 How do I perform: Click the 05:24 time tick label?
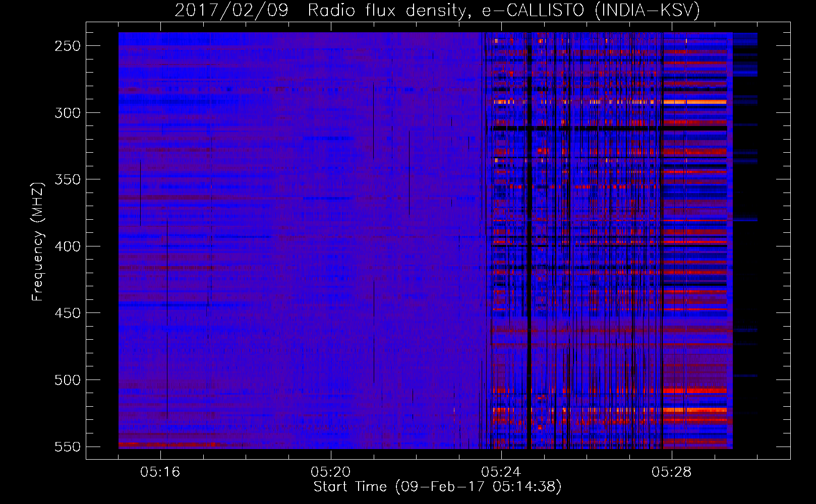tap(501, 472)
